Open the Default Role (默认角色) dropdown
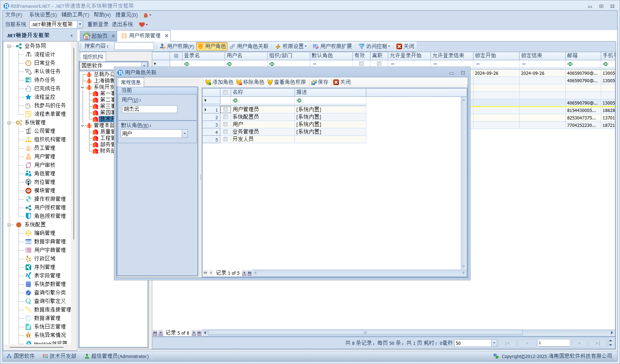The height and width of the screenshot is (364, 620). pos(185,134)
